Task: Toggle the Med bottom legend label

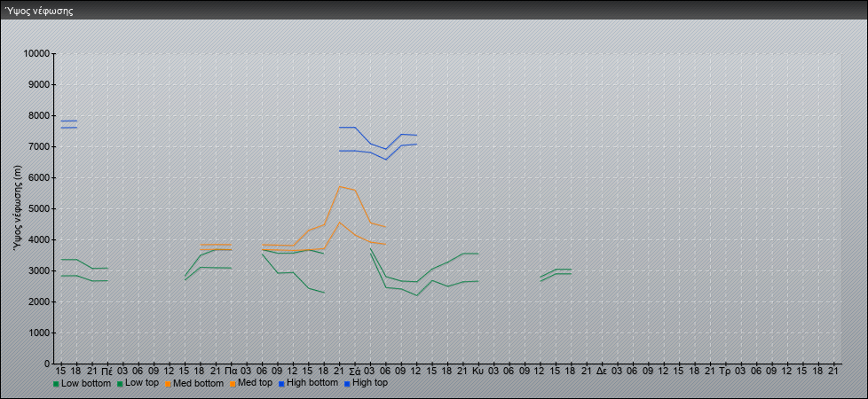Action: pyautogui.click(x=198, y=383)
